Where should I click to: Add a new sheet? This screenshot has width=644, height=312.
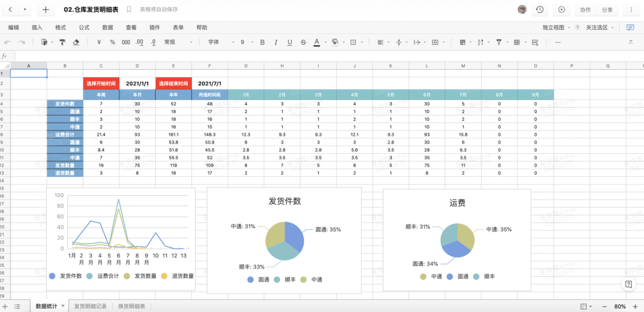click(5, 306)
